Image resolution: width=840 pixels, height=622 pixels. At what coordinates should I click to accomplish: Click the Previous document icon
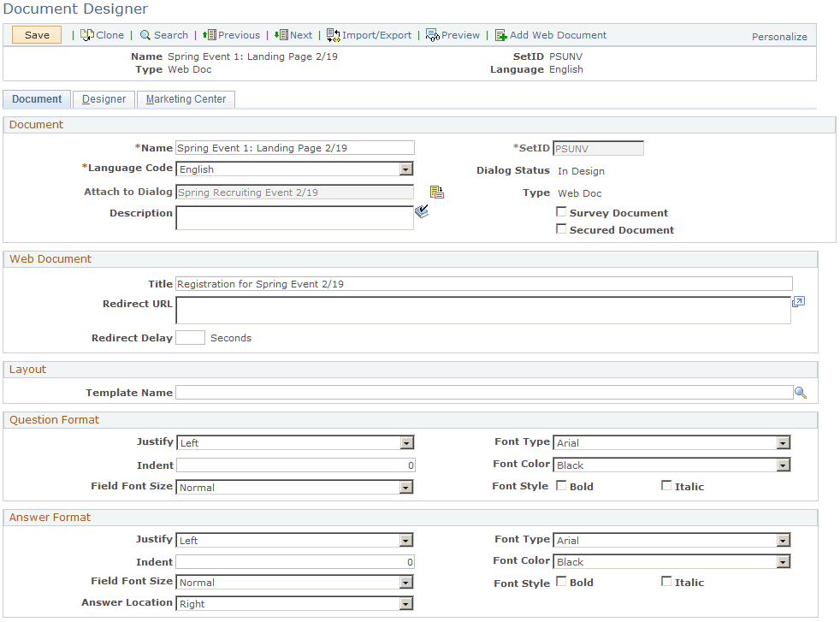[x=210, y=35]
